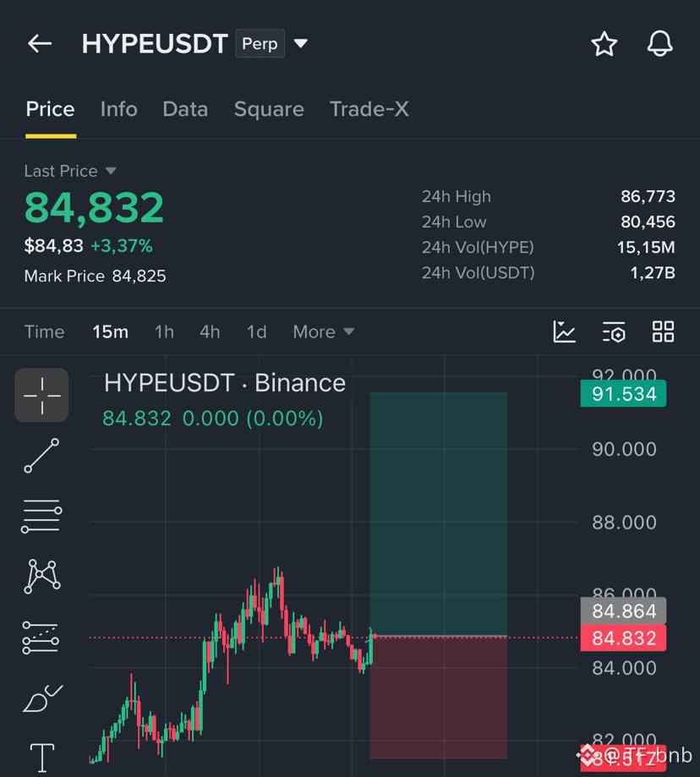700x777 pixels.
Task: Click the 84.000 axis price label
Action: coord(624,669)
